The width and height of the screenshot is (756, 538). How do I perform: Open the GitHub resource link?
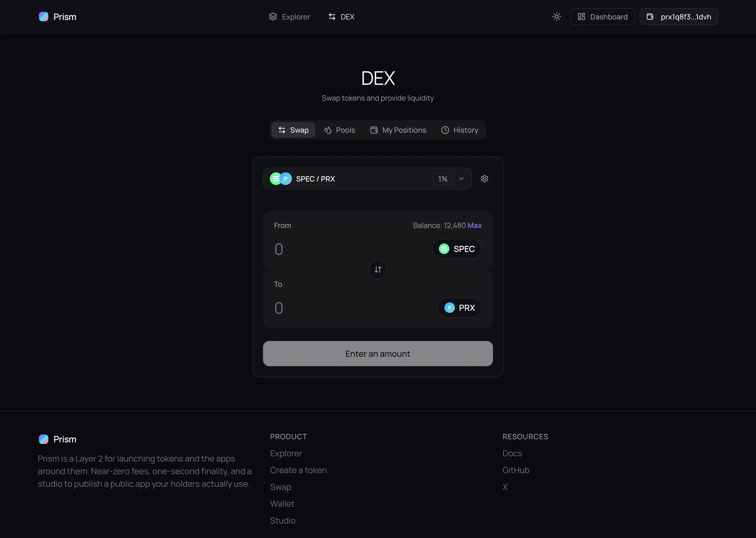pos(516,470)
